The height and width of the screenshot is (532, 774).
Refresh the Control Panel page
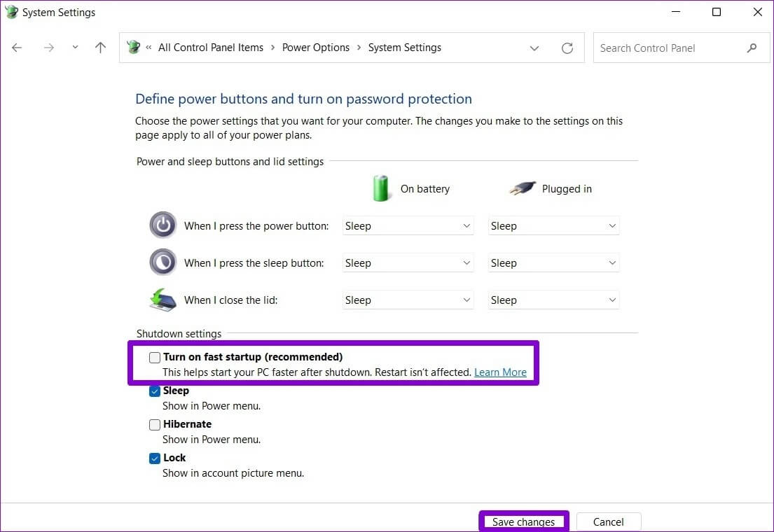coord(567,48)
